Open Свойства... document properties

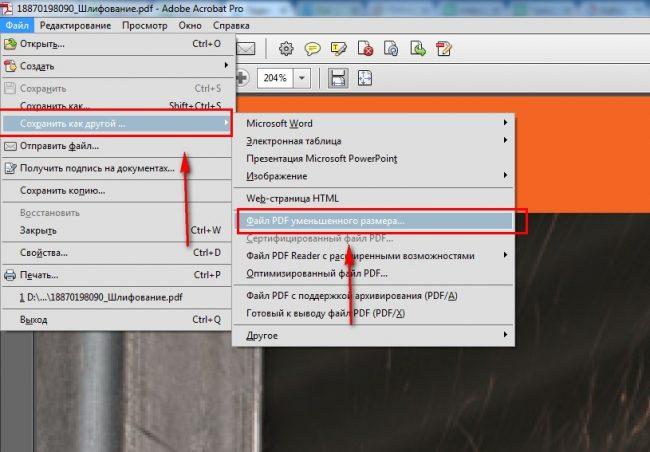coord(117,253)
